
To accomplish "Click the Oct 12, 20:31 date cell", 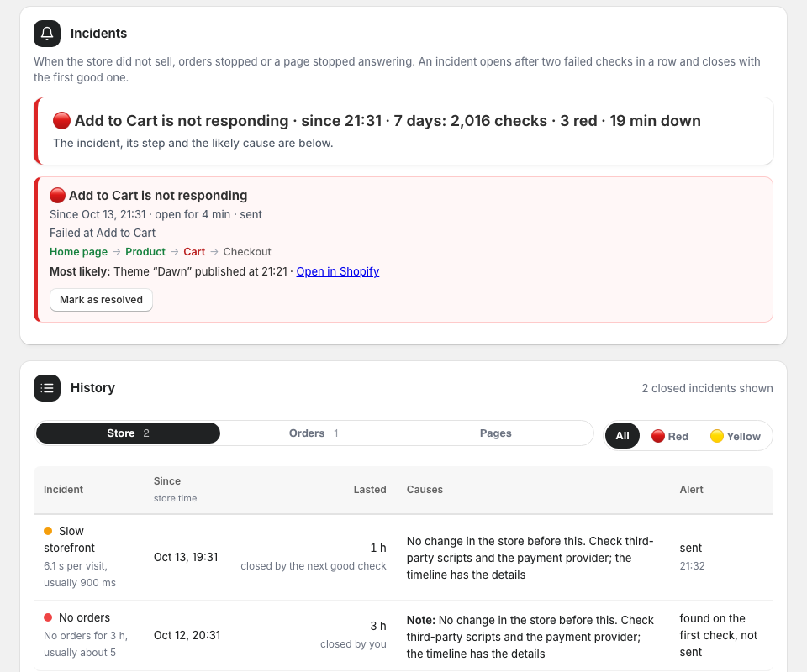I will 187,636.
